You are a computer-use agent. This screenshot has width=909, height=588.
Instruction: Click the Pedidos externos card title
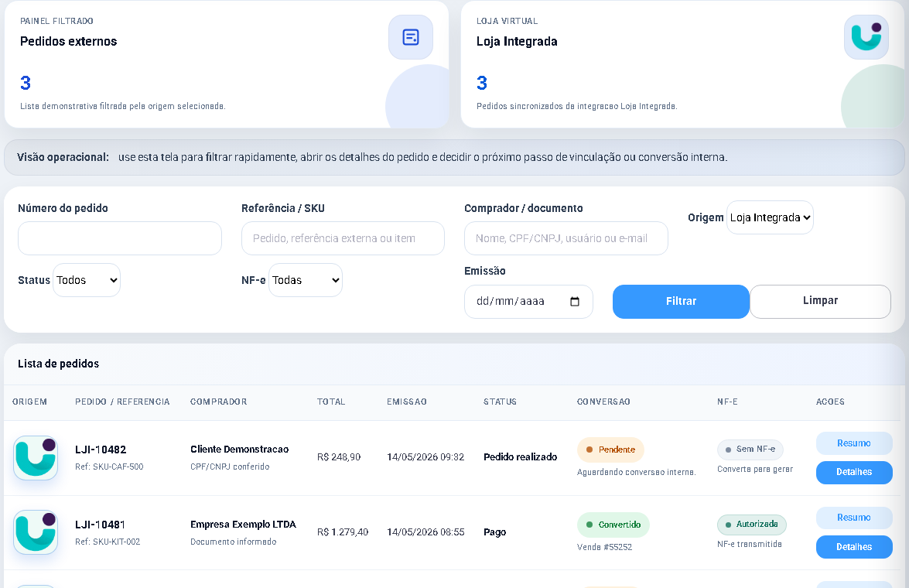[68, 41]
